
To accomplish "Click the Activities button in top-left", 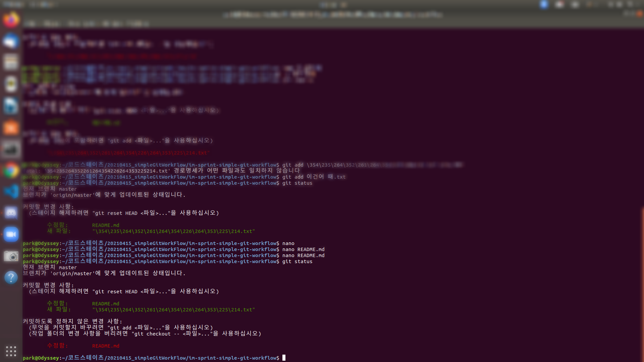I will [x=13, y=5].
